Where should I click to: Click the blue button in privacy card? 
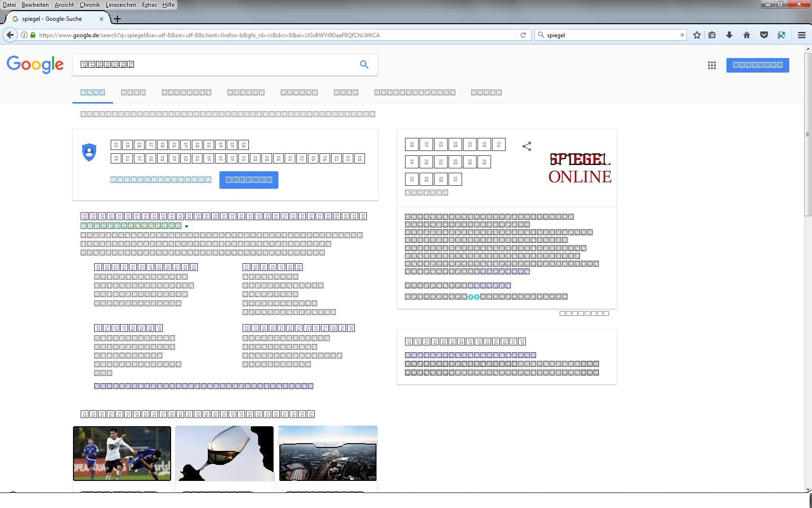click(x=248, y=180)
